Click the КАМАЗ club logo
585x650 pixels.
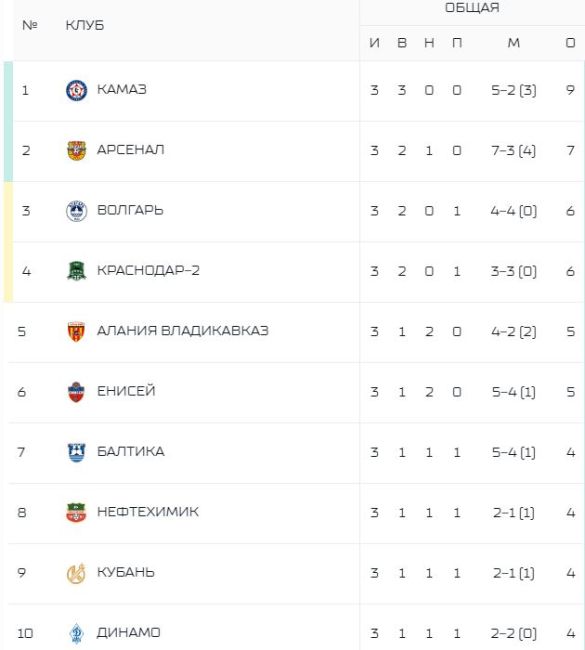[77, 90]
